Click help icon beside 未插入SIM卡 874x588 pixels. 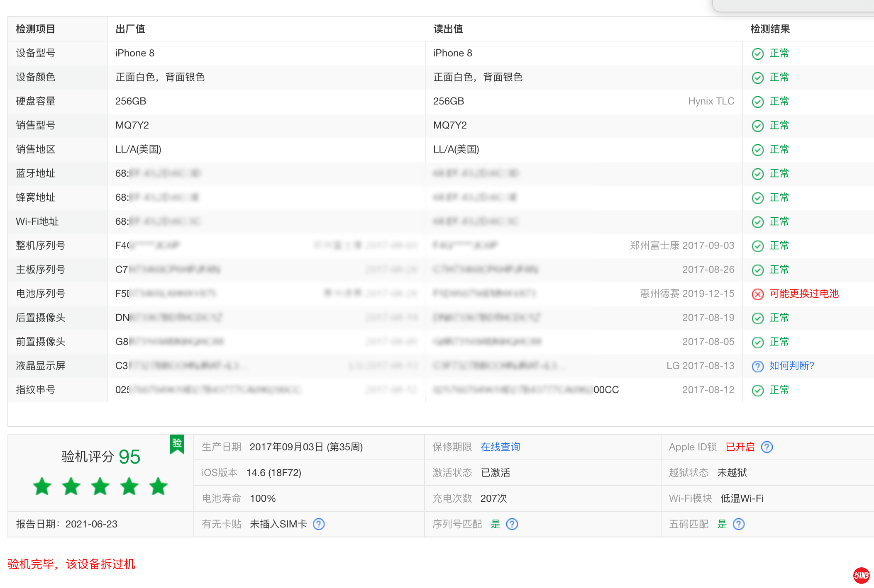[319, 524]
